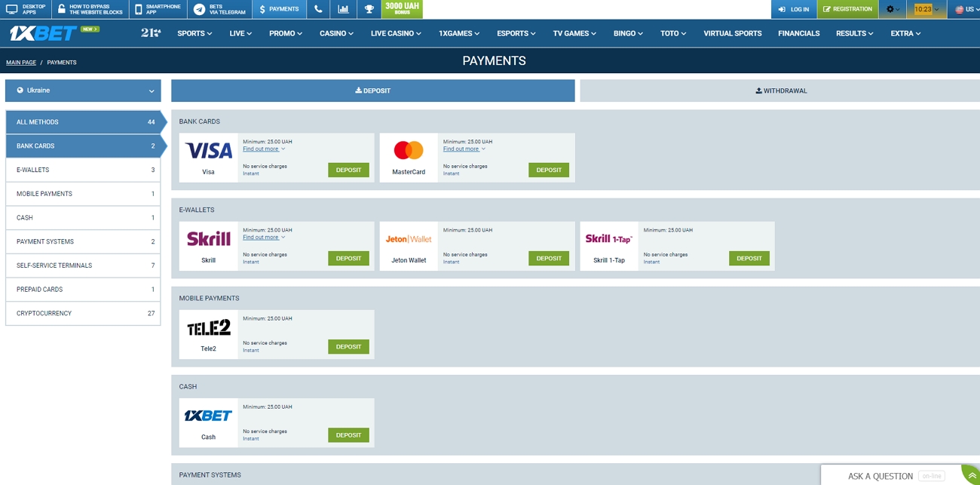Select E-Wallets category
980x485 pixels.
click(x=83, y=170)
